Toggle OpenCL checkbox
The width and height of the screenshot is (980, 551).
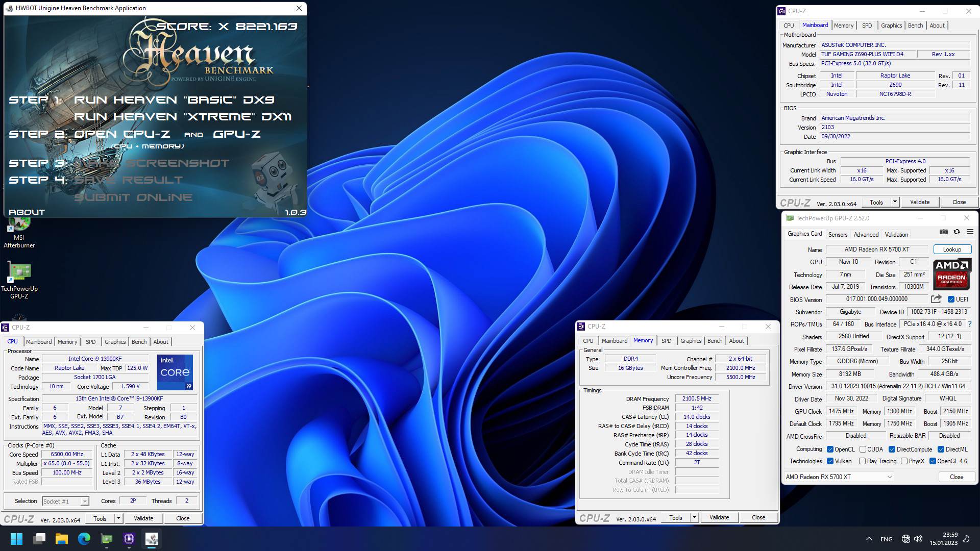[830, 449]
